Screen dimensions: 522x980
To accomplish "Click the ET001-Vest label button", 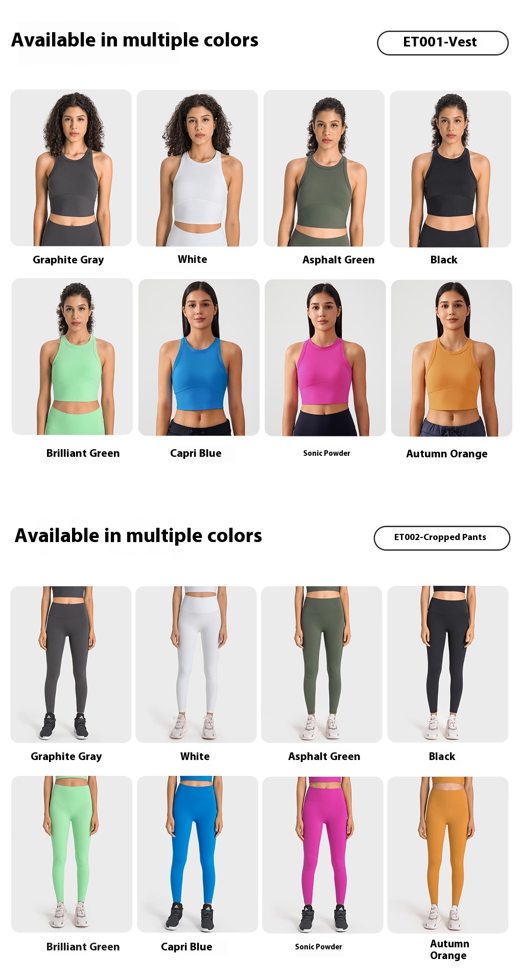I will click(442, 43).
